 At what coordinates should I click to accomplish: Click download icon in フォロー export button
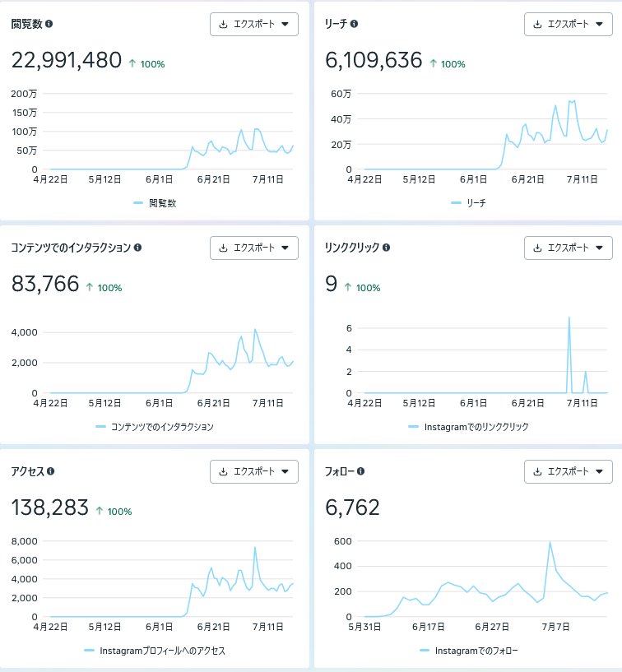537,472
